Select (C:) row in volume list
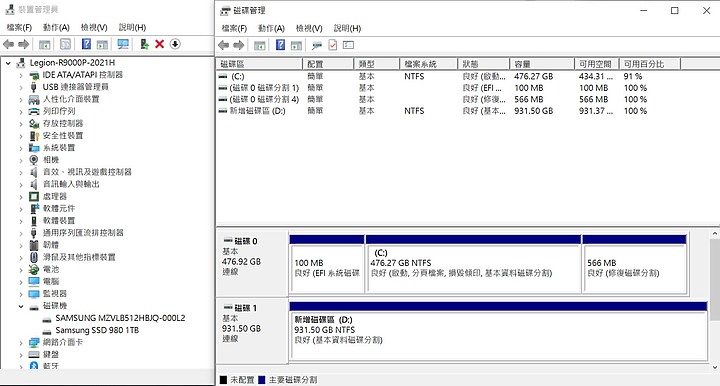Image resolution: width=720 pixels, height=386 pixels. (x=432, y=76)
